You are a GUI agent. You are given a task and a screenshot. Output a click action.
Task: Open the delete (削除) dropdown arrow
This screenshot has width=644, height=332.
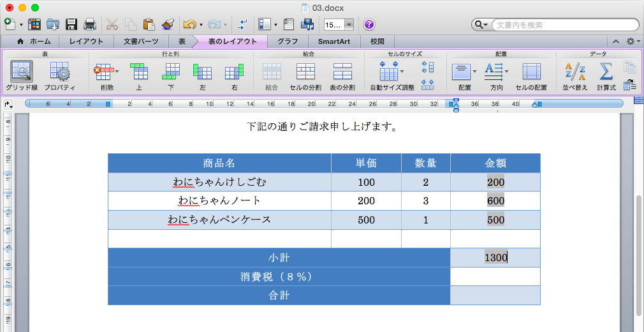pyautogui.click(x=117, y=72)
